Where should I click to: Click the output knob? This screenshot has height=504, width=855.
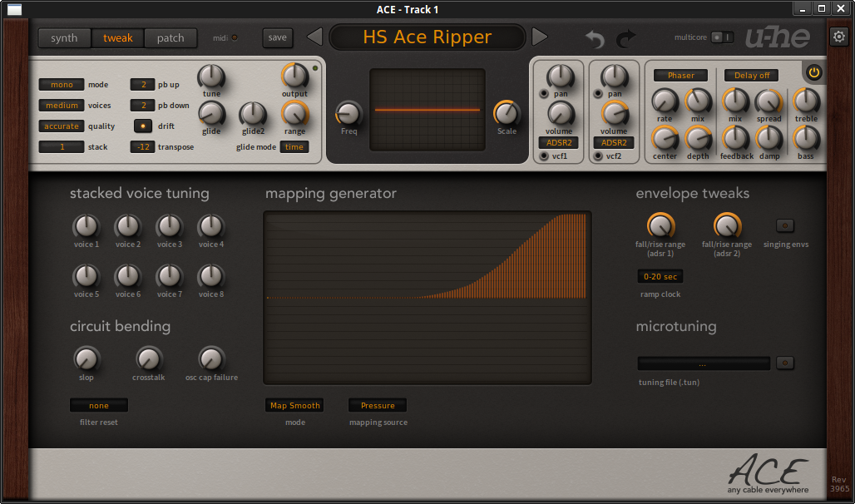click(x=294, y=77)
